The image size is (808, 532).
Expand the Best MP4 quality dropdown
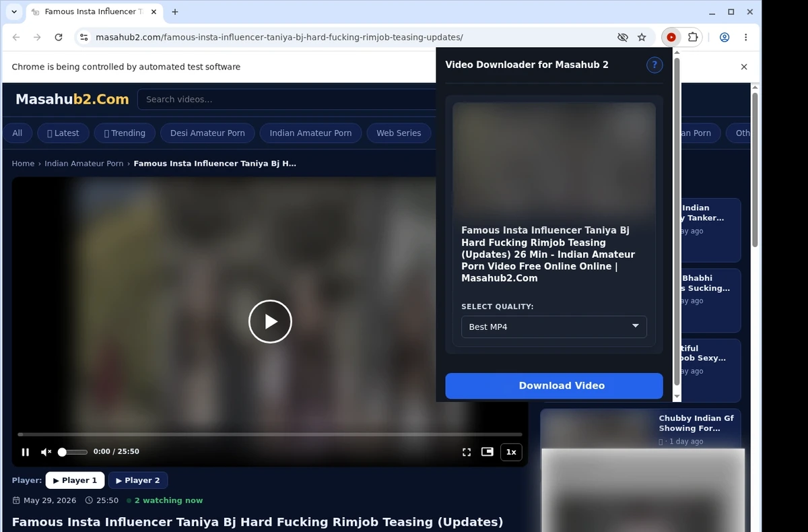tap(553, 327)
